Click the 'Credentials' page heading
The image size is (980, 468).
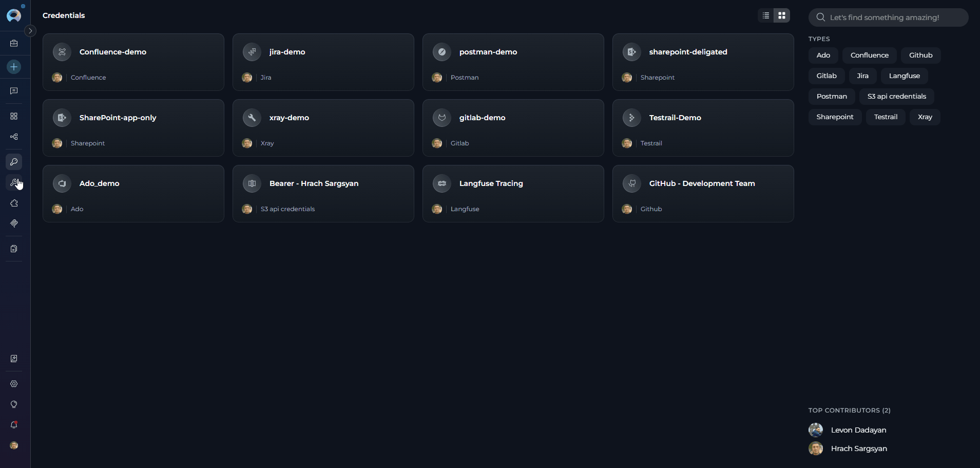[64, 15]
